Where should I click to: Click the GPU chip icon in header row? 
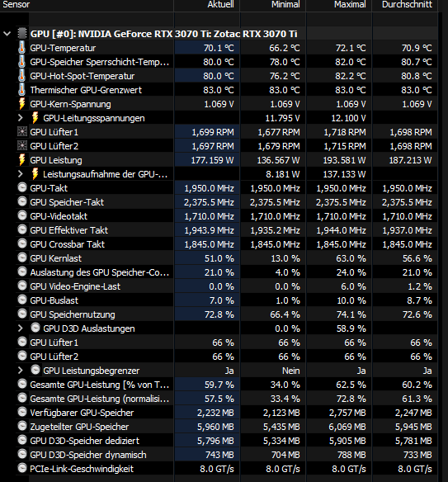click(22, 34)
